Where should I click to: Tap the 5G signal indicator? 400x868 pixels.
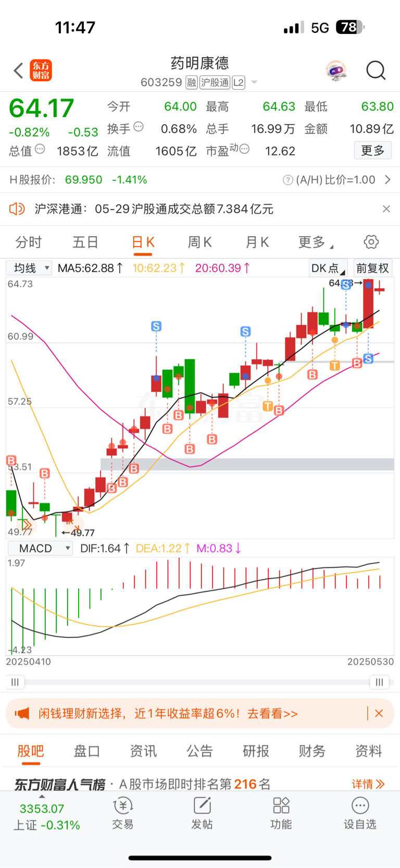click(320, 28)
